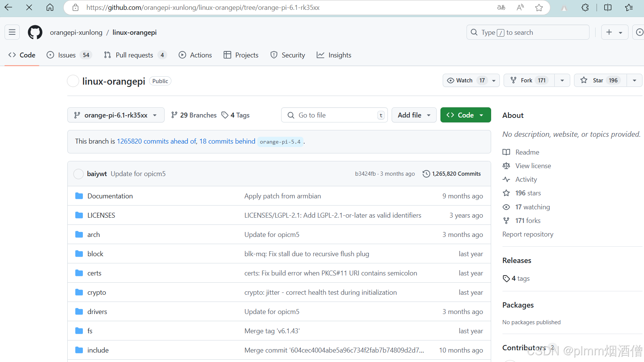Screen dimensions: 644x362
Task: Click the commit history clock icon
Action: coord(426,174)
